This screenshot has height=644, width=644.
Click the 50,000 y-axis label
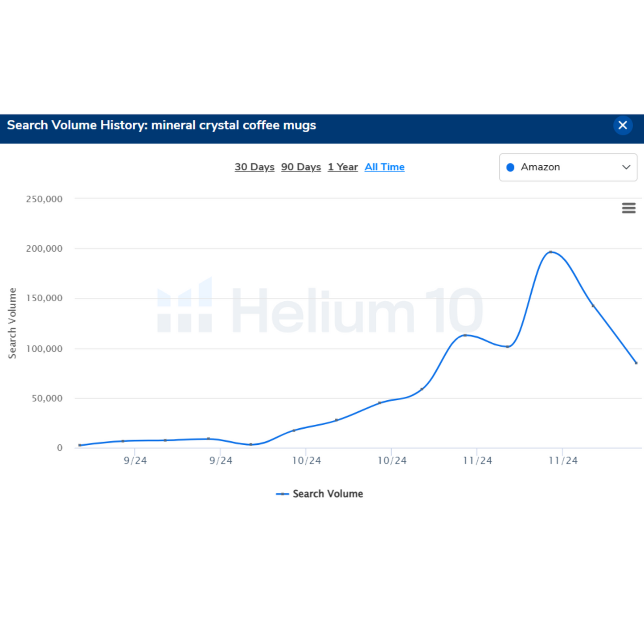[47, 398]
